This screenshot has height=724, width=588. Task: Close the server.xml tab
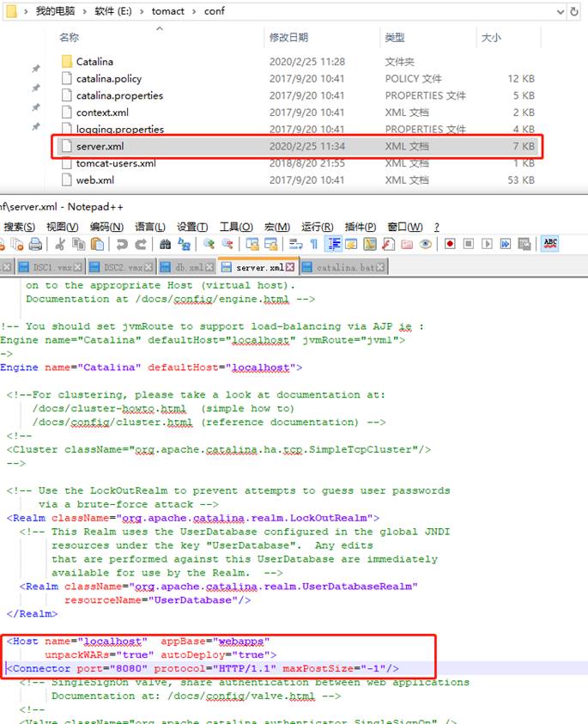[x=290, y=267]
